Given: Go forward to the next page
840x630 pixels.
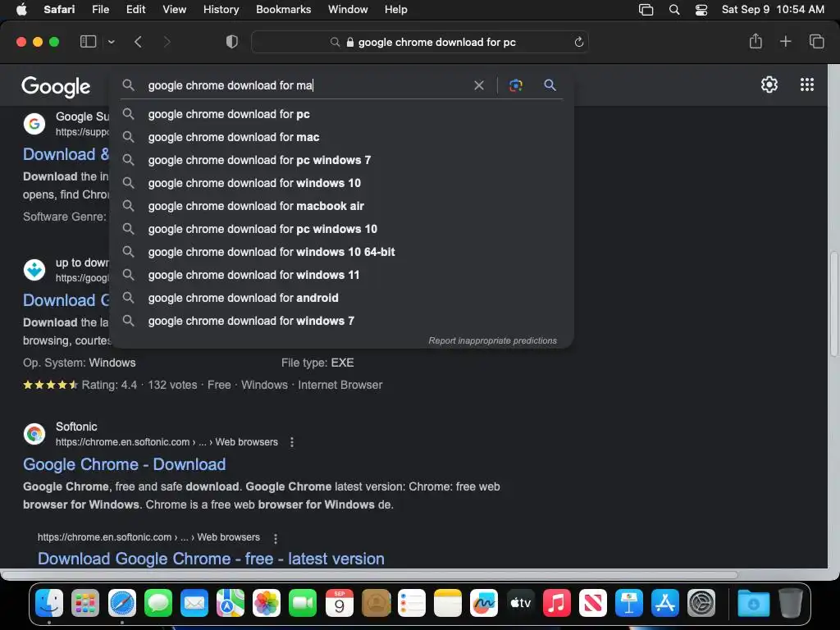Looking at the screenshot, I should point(167,42).
